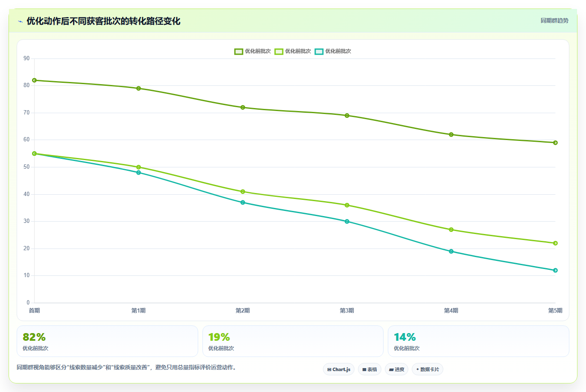Screen dimensions: 586x392
Task: Select dark green data point at 第5期
Action: point(555,143)
